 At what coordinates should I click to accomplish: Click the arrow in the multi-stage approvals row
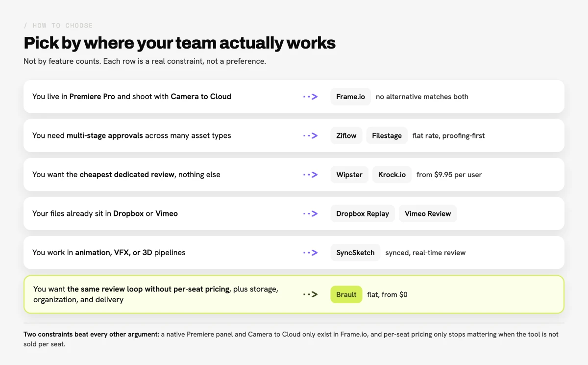[310, 135]
